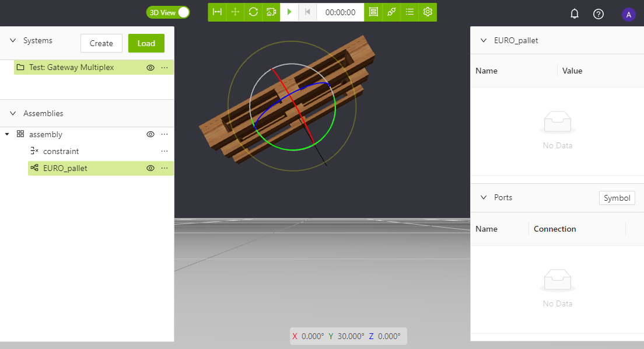Click the plug connection icon in toolbar
Viewport: 644px width, 349px height.
[x=391, y=12]
